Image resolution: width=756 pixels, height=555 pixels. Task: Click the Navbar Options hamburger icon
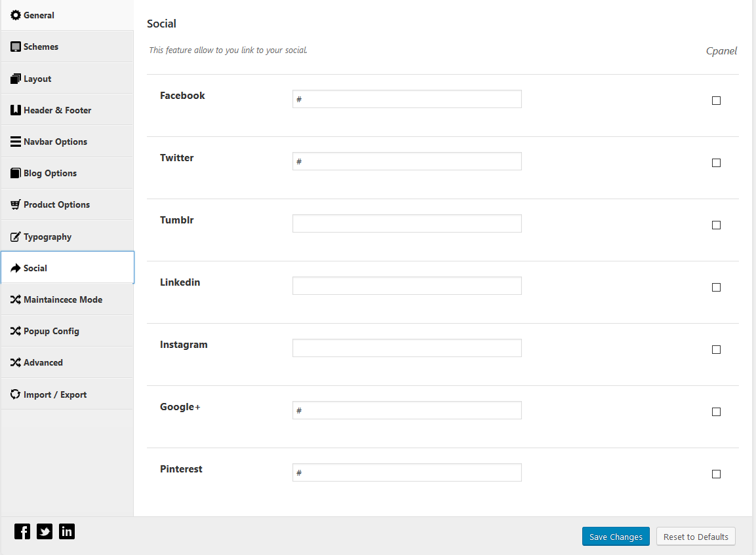point(16,142)
